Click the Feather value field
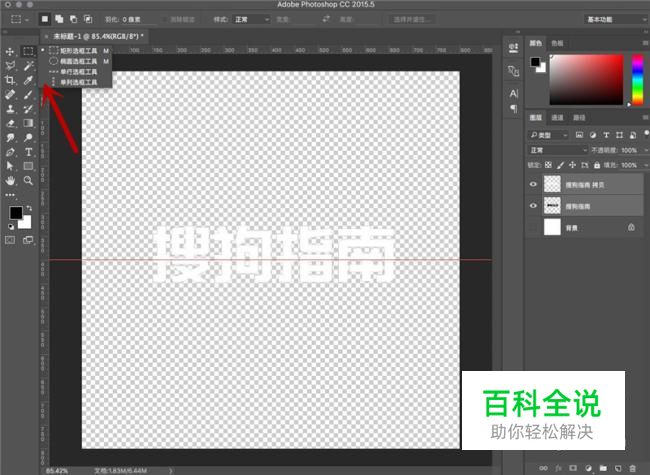Image resolution: width=650 pixels, height=475 pixels. point(140,19)
